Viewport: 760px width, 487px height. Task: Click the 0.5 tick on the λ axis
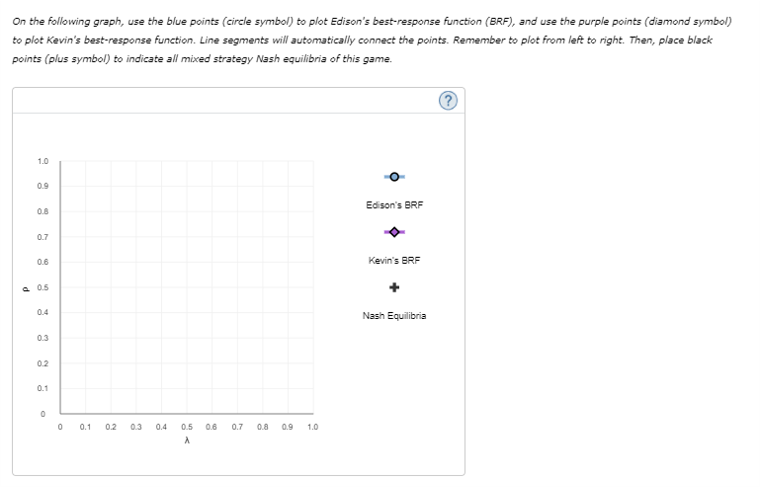[x=187, y=427]
